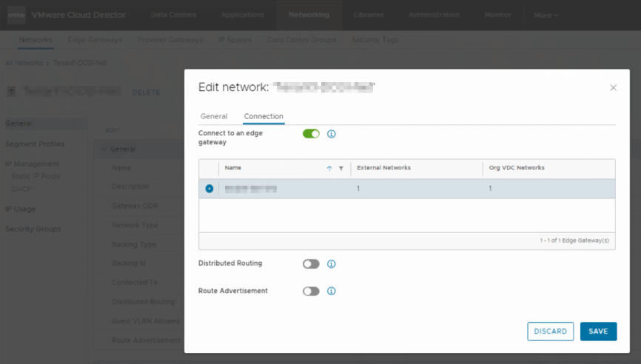Open the More dropdown in top navigation
Screen dimensions: 641x364
click(x=546, y=15)
